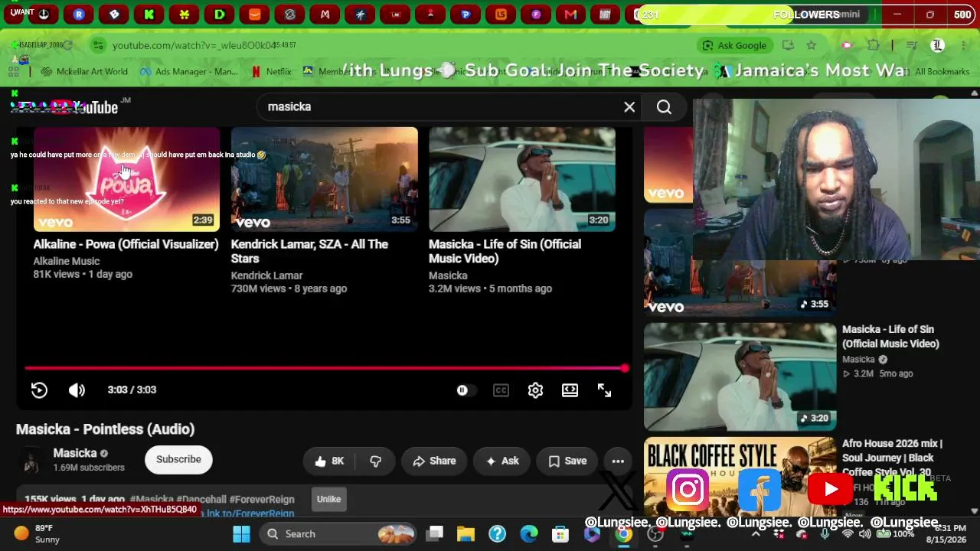Click the #Masicka hashtag

click(x=152, y=499)
